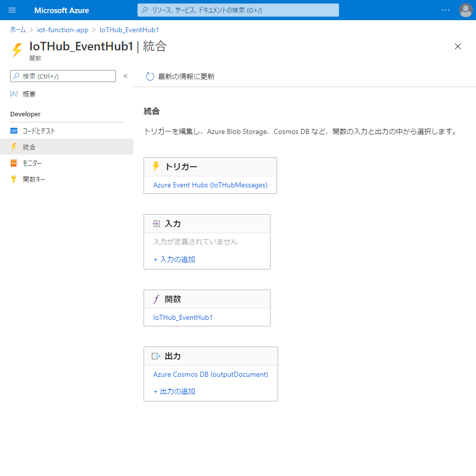Screen dimensions: 476x476
Task: Go to the ホーム breadcrumb
Action: coord(18,30)
